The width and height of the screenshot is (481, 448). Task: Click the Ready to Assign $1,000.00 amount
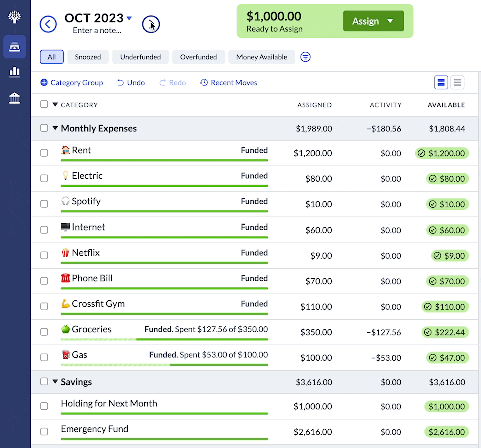(274, 16)
